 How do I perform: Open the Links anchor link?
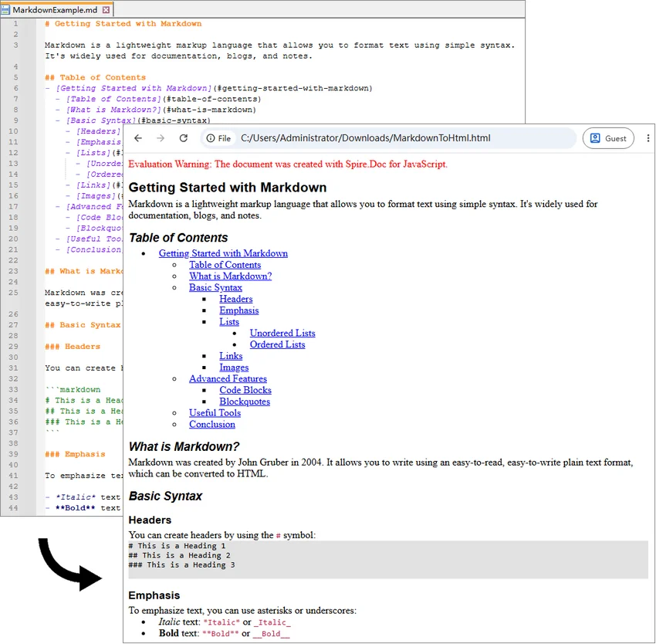231,356
